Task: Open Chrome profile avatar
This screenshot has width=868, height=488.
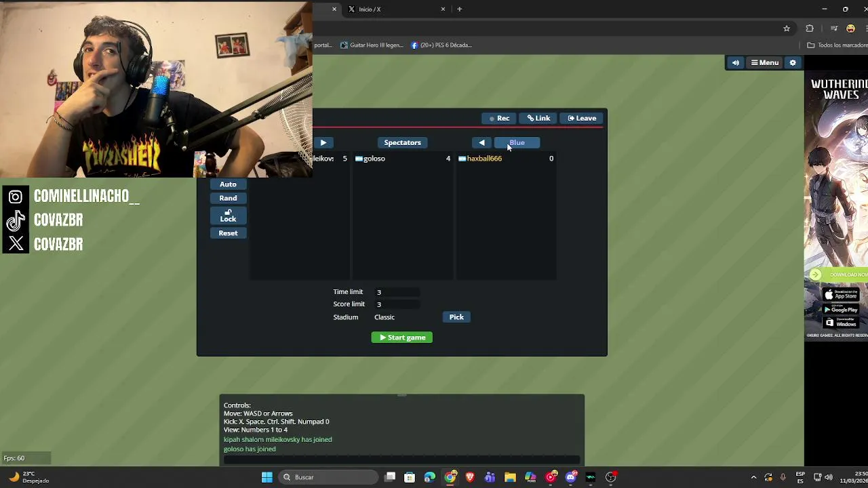Action: pyautogui.click(x=850, y=28)
